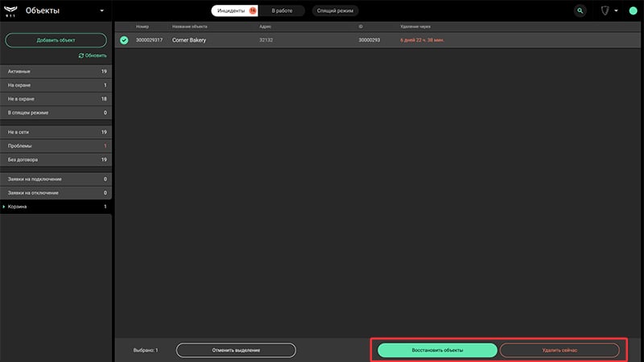Switch to the Инциденты tab
This screenshot has width=644, height=362.
pyautogui.click(x=234, y=10)
